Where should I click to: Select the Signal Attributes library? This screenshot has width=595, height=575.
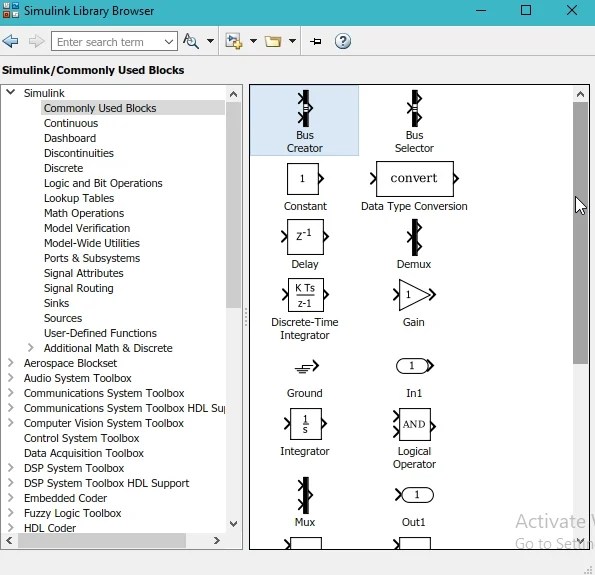coord(83,273)
